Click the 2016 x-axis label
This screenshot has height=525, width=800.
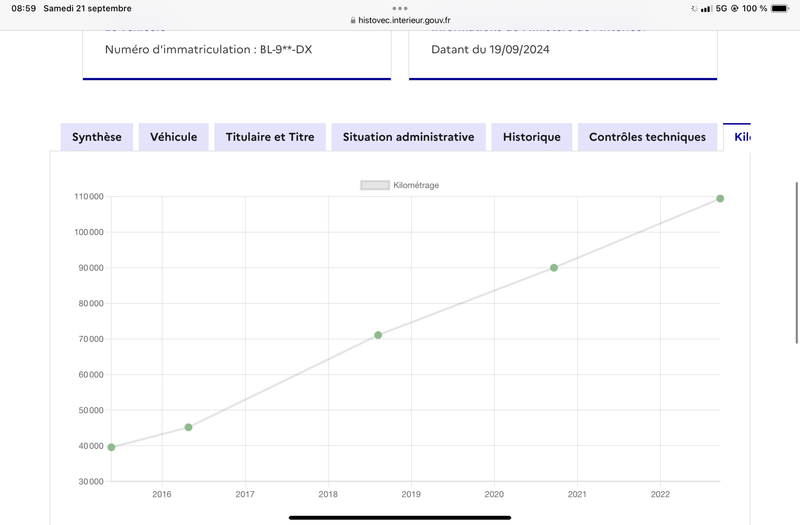click(x=162, y=494)
